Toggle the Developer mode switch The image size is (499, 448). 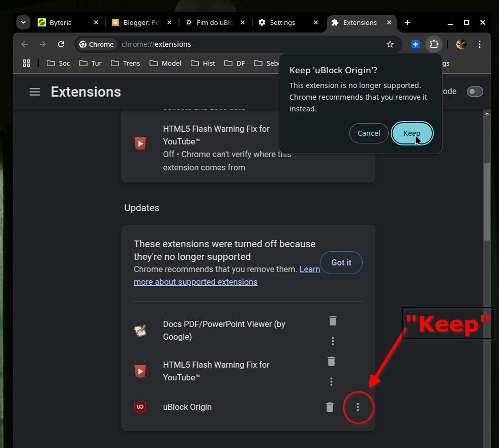pos(475,92)
